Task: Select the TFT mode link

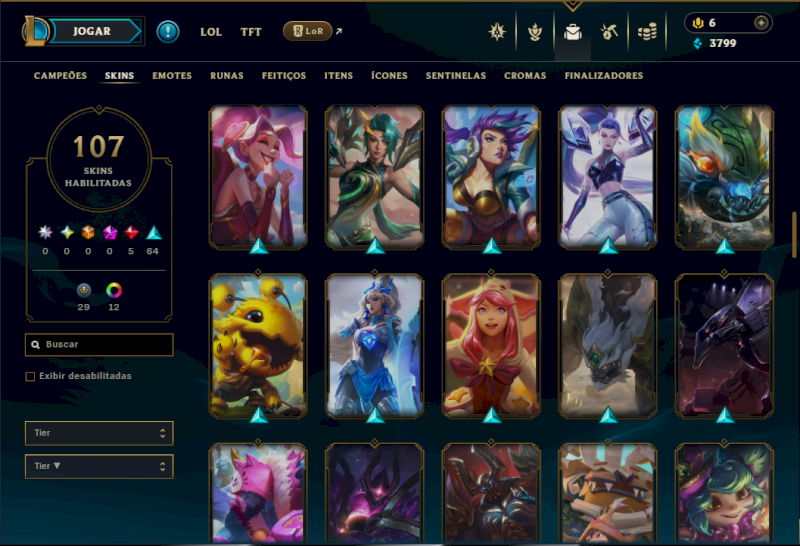Action: point(251,32)
